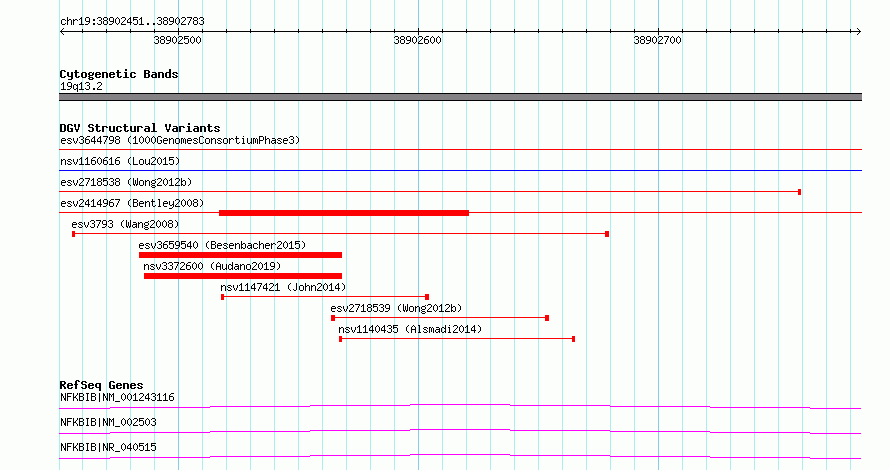Select the esv3659540 (Besenbacher2015) label

pos(222,245)
